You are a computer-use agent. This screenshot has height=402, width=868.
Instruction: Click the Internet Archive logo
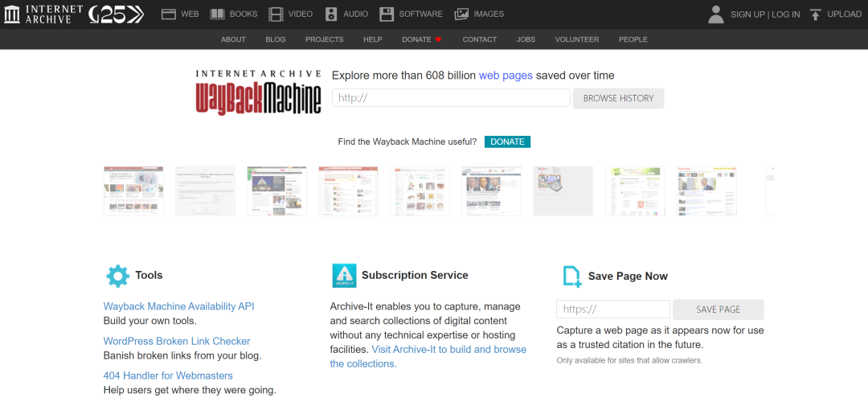point(43,14)
